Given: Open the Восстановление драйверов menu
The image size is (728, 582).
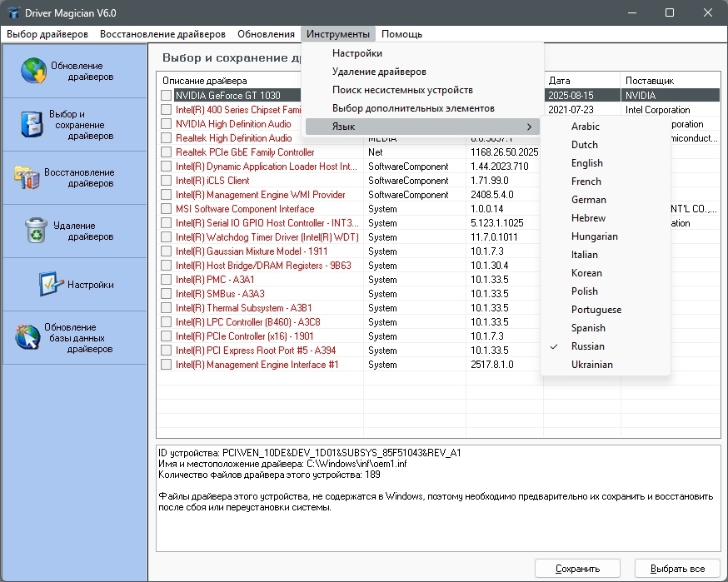Looking at the screenshot, I should point(162,34).
